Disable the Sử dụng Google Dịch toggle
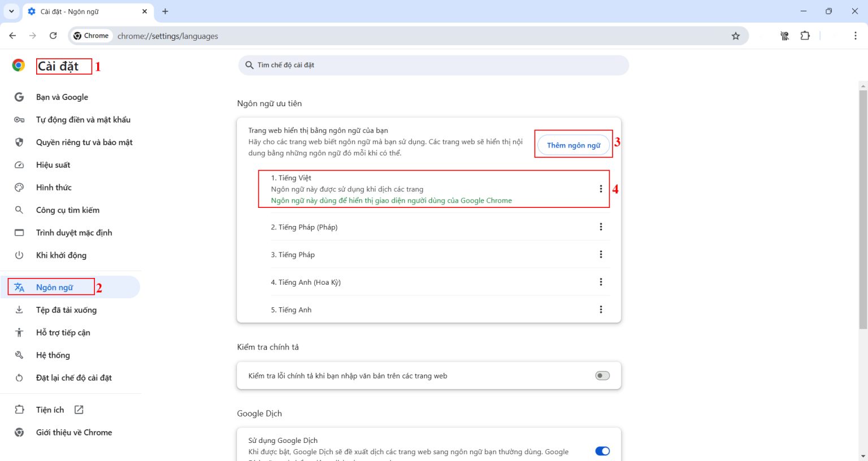This screenshot has height=461, width=868. click(602, 451)
